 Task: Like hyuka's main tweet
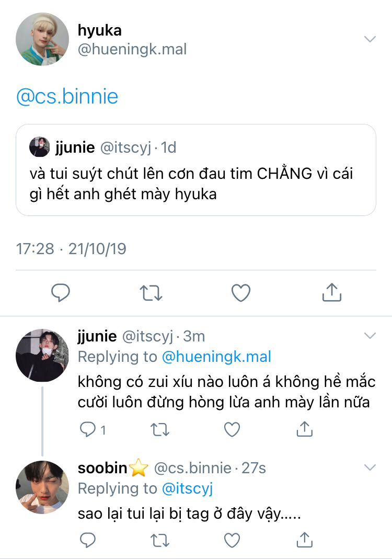pyautogui.click(x=241, y=293)
